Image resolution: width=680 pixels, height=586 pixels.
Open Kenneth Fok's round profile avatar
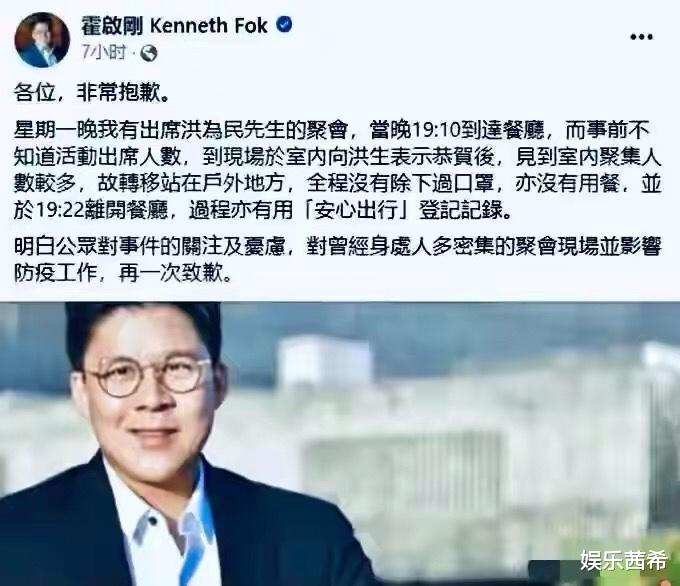(x=42, y=39)
